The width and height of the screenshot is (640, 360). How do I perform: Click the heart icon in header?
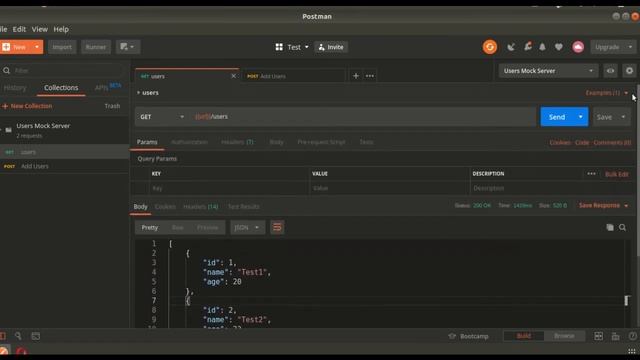click(x=559, y=47)
